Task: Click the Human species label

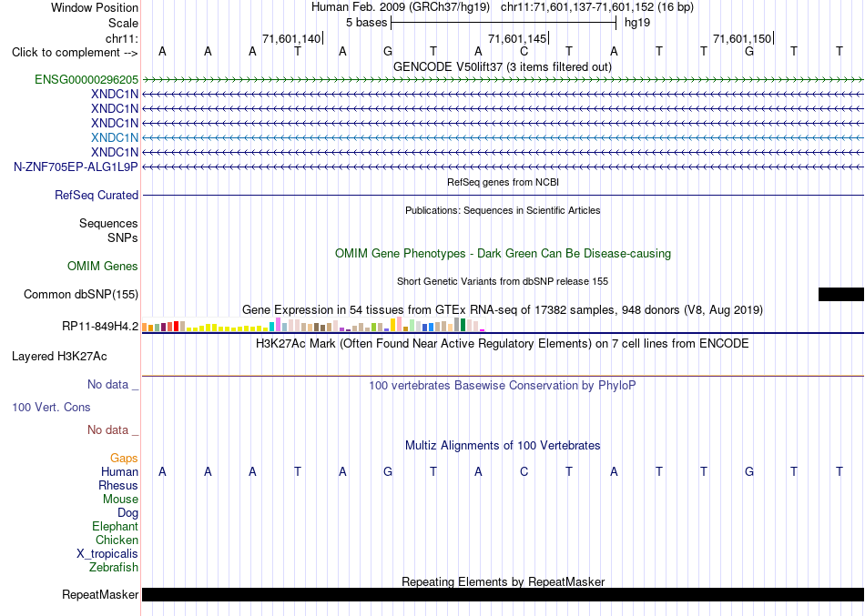Action: point(119,472)
